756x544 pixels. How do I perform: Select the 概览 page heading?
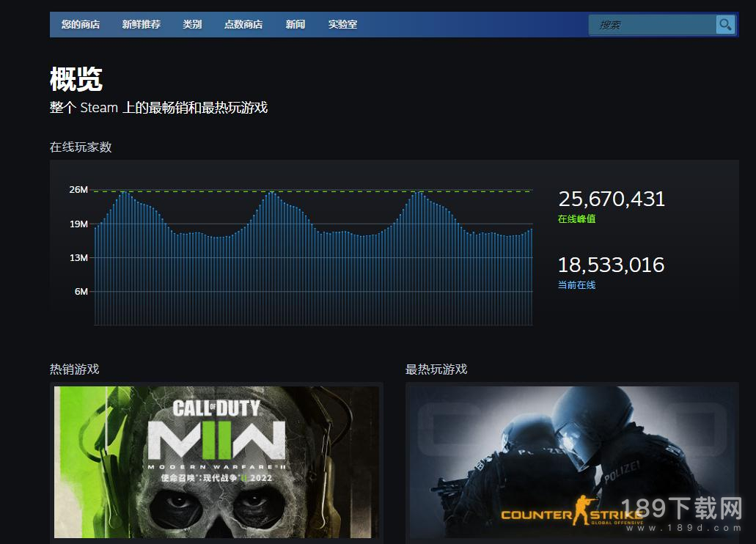coord(76,79)
